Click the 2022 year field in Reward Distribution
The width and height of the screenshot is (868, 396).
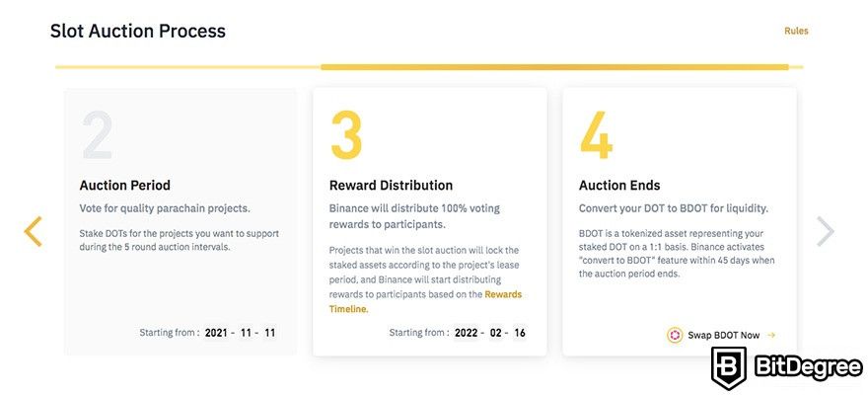tap(467, 333)
